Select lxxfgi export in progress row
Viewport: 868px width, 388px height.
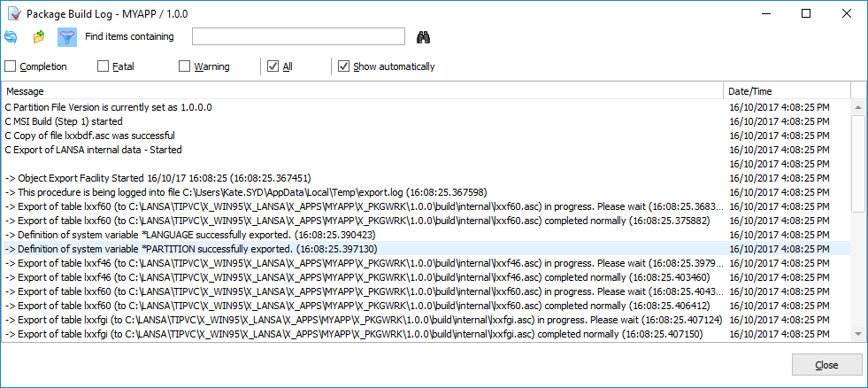coord(426,320)
